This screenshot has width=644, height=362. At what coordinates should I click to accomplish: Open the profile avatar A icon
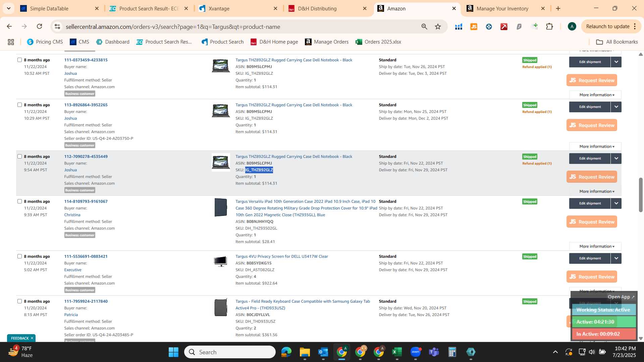pos(572,26)
